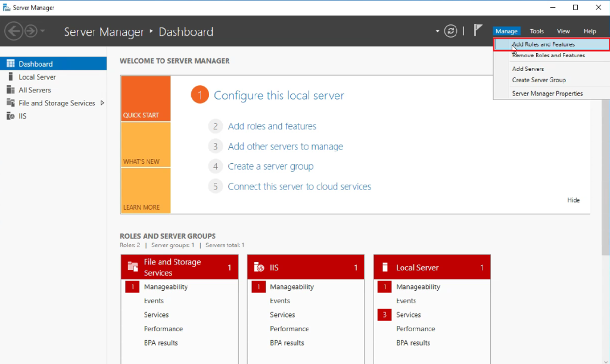This screenshot has height=364, width=610.
Task: Click Create a server group link
Action: (270, 166)
